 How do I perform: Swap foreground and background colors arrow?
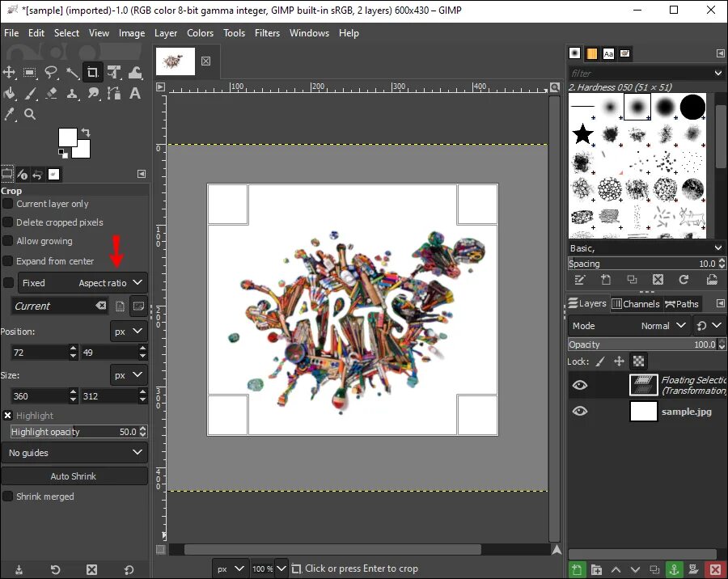coord(86,133)
